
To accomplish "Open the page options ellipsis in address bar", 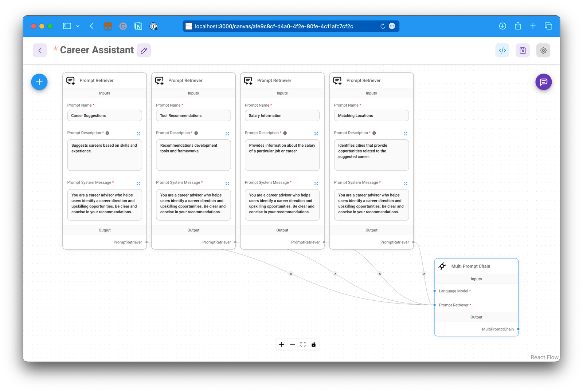I will [x=392, y=26].
